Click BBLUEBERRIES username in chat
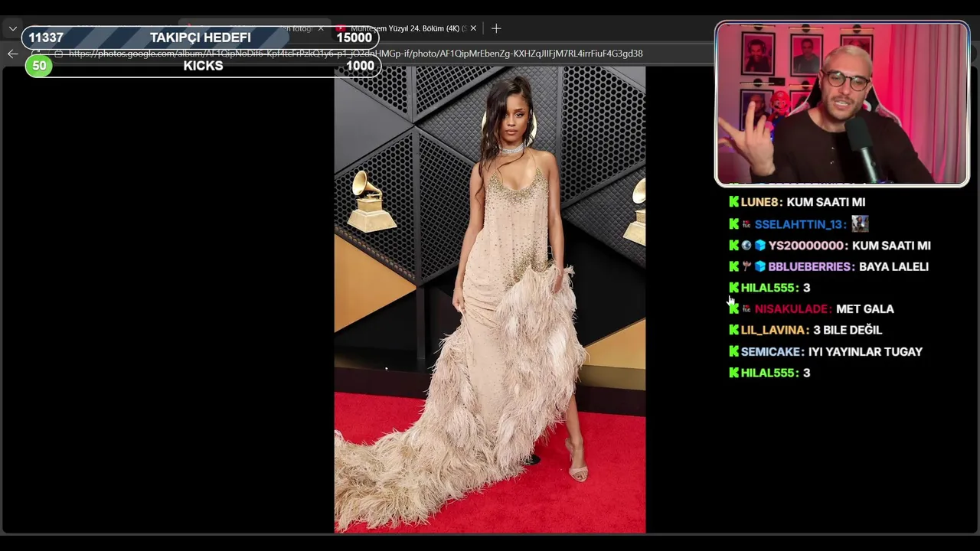Screen dimensions: 980x551 812,266
